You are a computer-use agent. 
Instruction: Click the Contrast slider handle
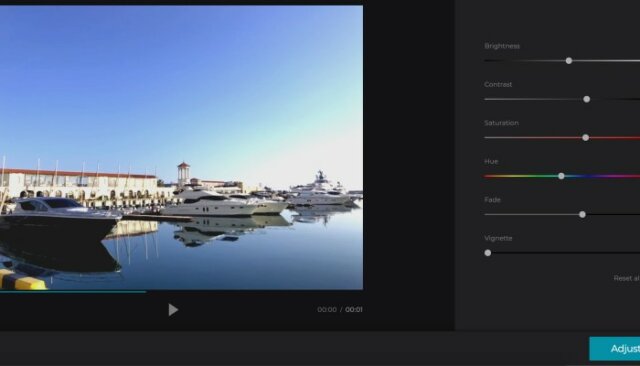point(587,99)
